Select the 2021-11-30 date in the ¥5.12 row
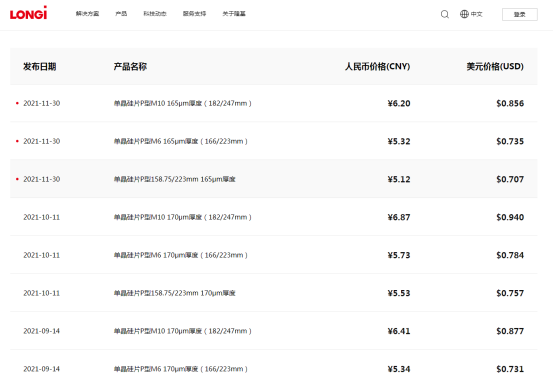554x382 pixels. click(42, 179)
